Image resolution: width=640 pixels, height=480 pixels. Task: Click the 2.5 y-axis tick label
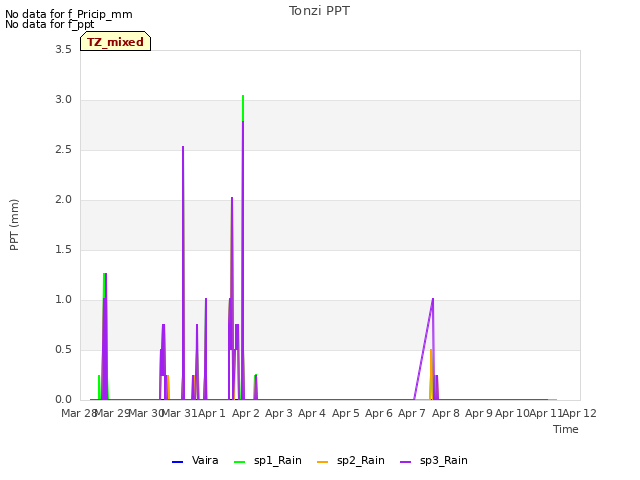coord(63,150)
